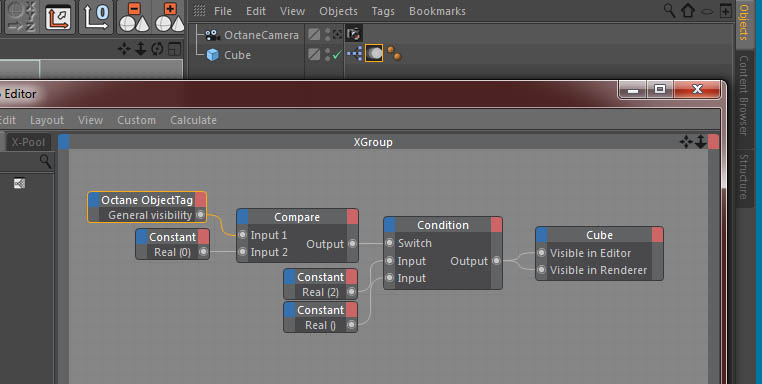The width and height of the screenshot is (762, 384).
Task: Open the Bookmarks menu
Action: (x=437, y=11)
